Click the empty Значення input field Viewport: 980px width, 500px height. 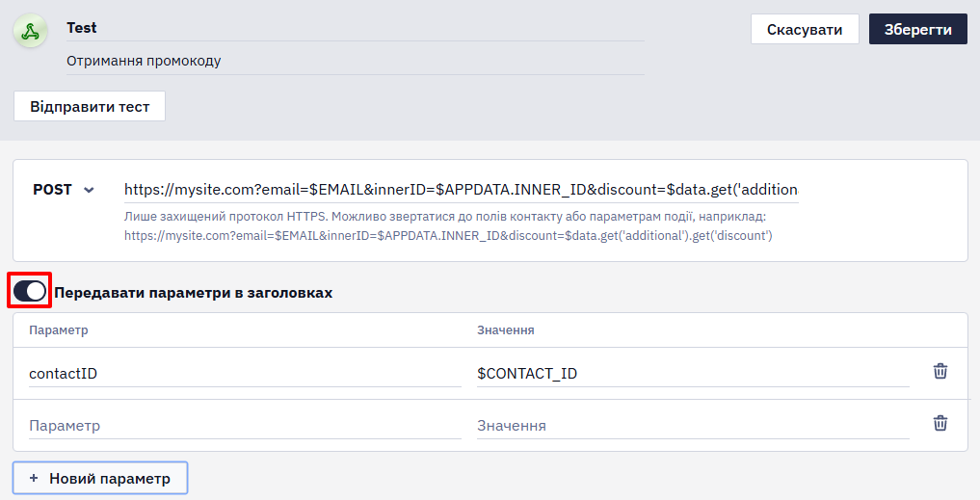[x=693, y=426]
